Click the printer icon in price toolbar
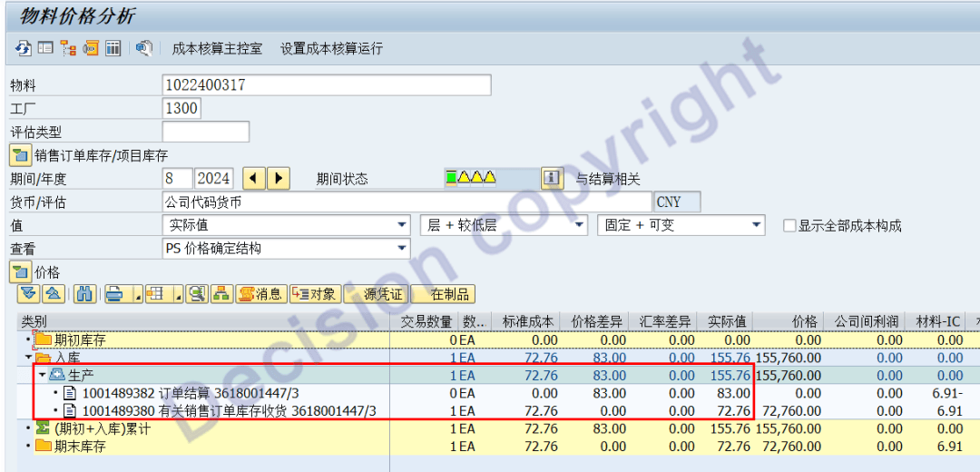Image resolution: width=980 pixels, height=472 pixels. pos(113,293)
